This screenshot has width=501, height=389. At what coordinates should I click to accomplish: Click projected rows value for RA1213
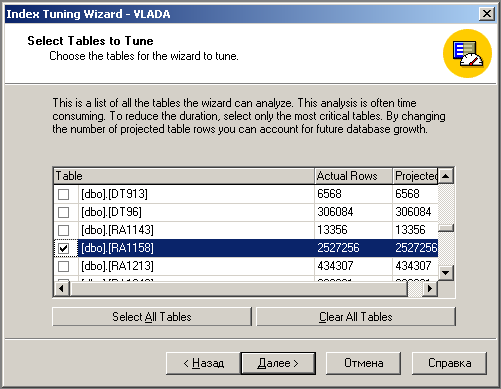(413, 266)
